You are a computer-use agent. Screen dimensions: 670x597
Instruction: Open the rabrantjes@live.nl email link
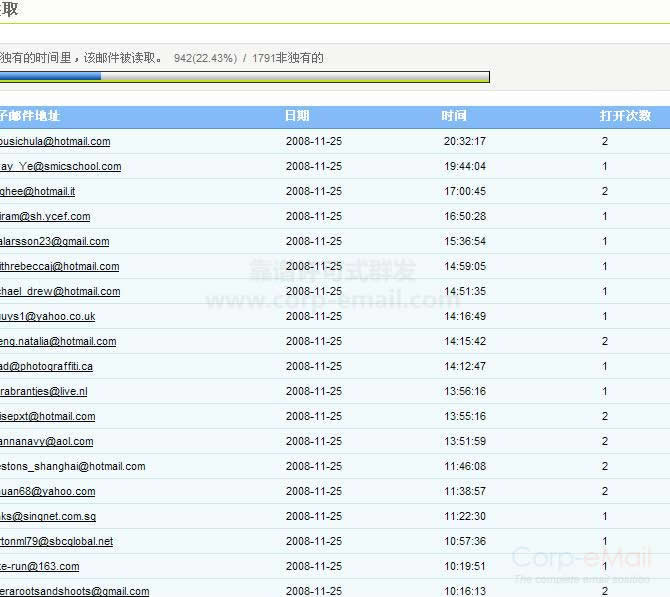(x=44, y=392)
